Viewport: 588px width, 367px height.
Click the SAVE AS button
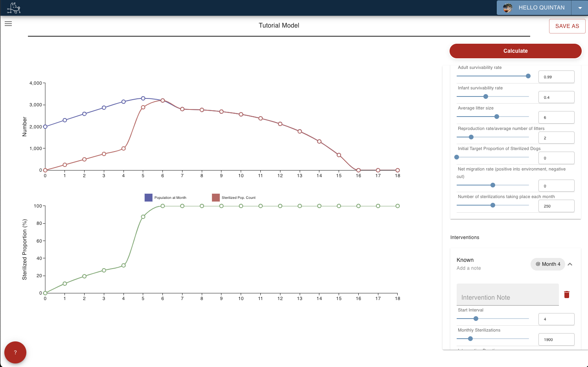coord(567,26)
